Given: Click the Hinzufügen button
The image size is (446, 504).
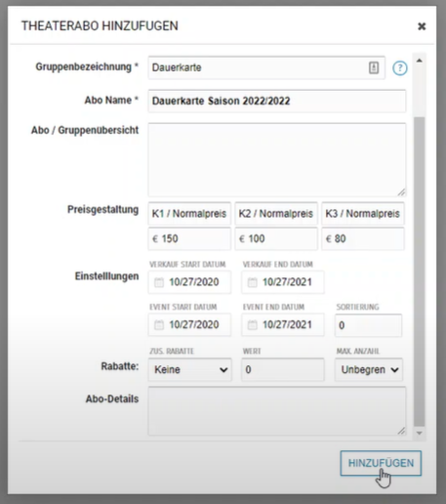Looking at the screenshot, I should (381, 463).
